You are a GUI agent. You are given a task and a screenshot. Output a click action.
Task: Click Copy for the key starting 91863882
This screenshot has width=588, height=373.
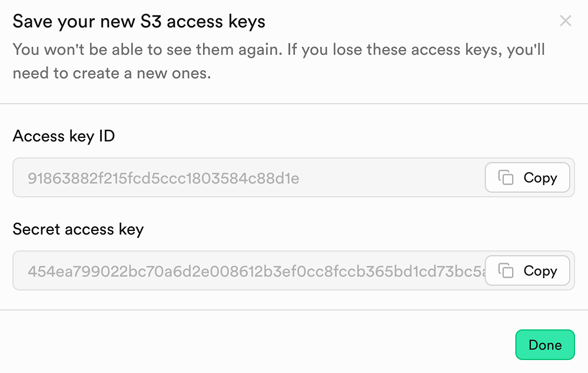(x=527, y=177)
